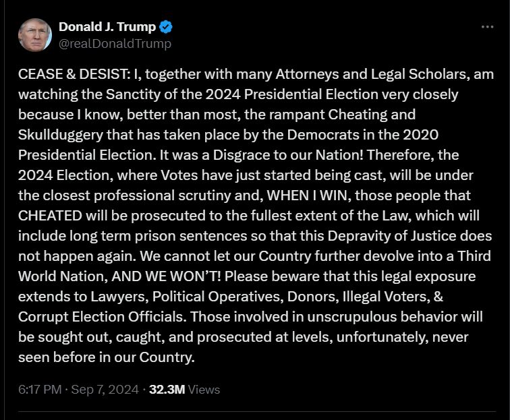This screenshot has height=420, width=510.
Task: Open the Donald J. Trump display name
Action: [107, 27]
